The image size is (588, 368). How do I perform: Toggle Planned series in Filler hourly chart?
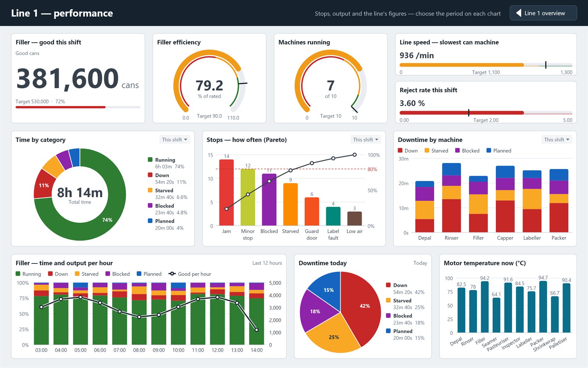(x=149, y=274)
